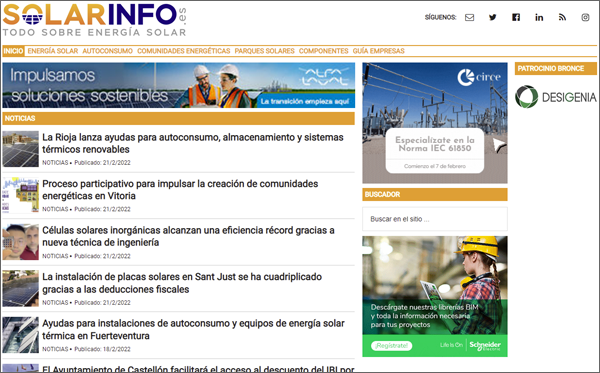The width and height of the screenshot is (600, 373).
Task: Open the Desigenia sponsor logo
Action: coord(556,97)
